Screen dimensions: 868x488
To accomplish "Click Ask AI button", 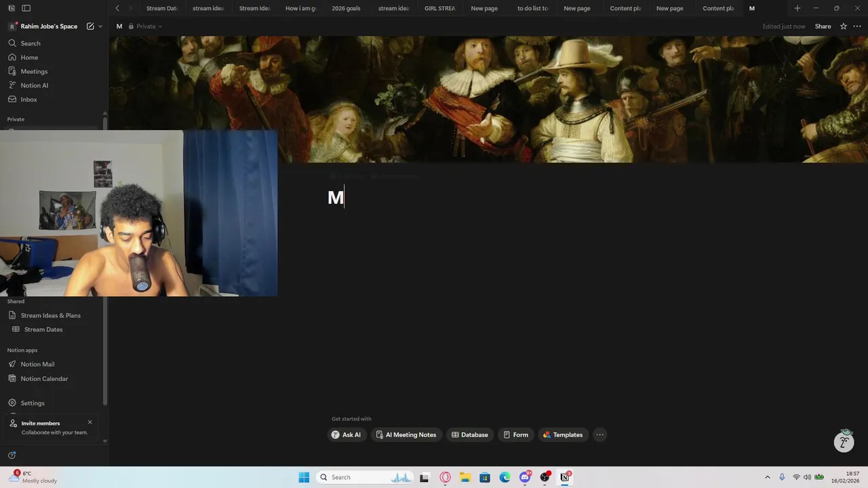I will 346,435.
